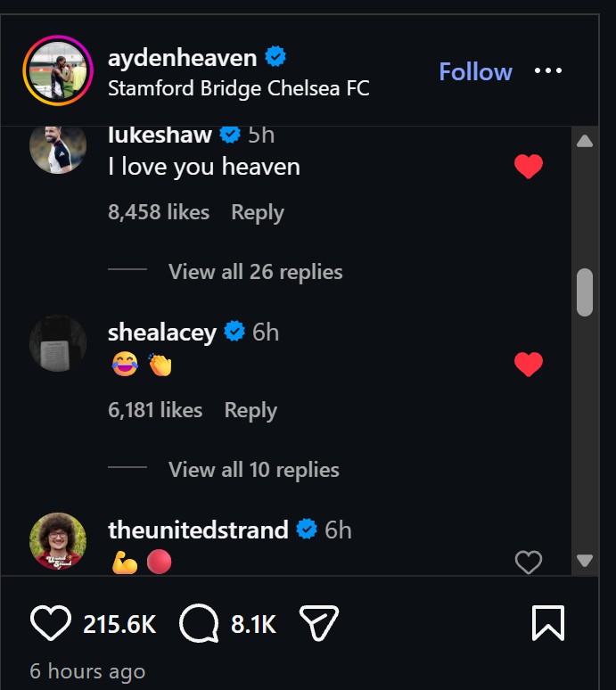Like the post with the heart icon
This screenshot has height=690, width=616.
point(50,624)
